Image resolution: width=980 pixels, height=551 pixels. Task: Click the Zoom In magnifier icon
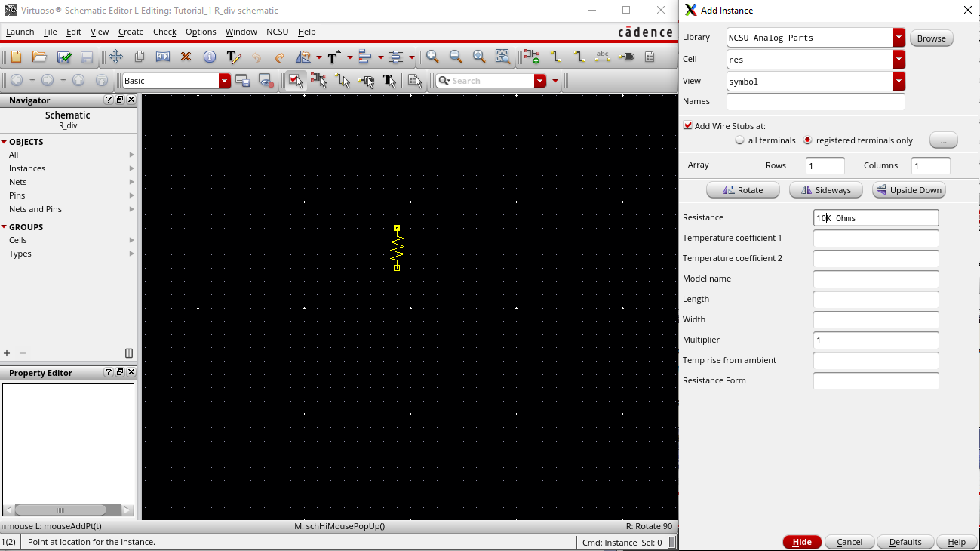tap(432, 57)
